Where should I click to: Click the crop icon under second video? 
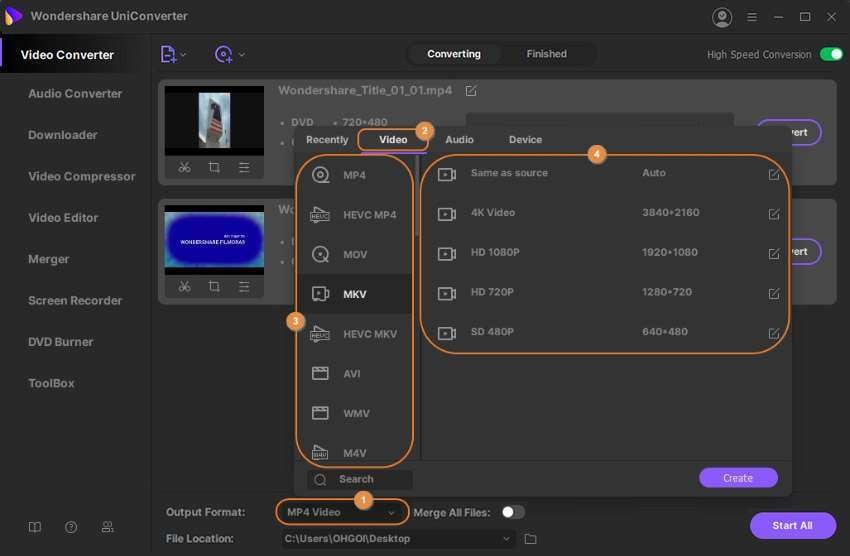[x=214, y=287]
